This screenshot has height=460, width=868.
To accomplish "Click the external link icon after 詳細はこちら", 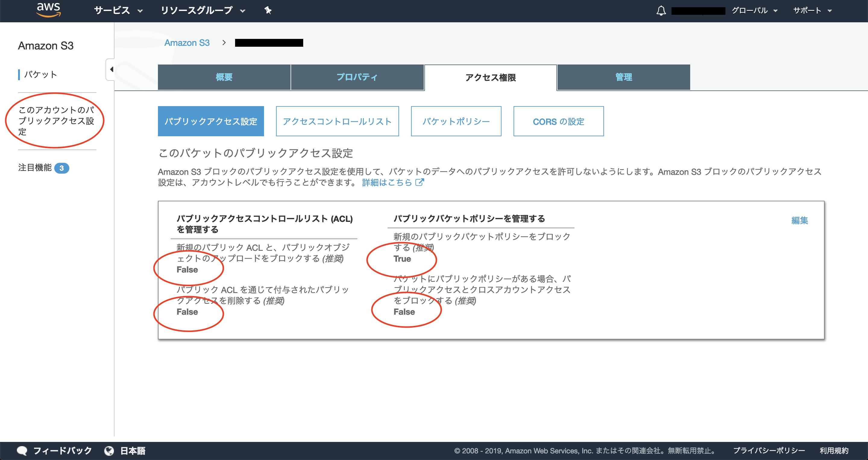I will click(x=420, y=182).
